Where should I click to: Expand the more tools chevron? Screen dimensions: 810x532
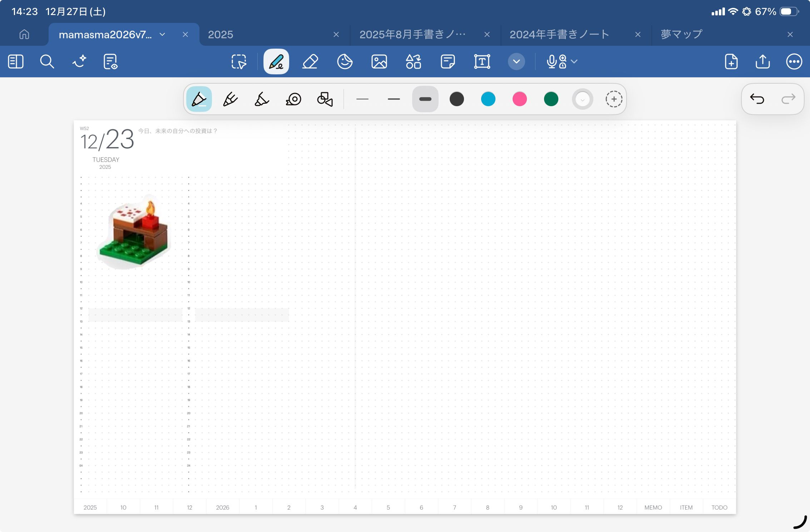coord(516,61)
